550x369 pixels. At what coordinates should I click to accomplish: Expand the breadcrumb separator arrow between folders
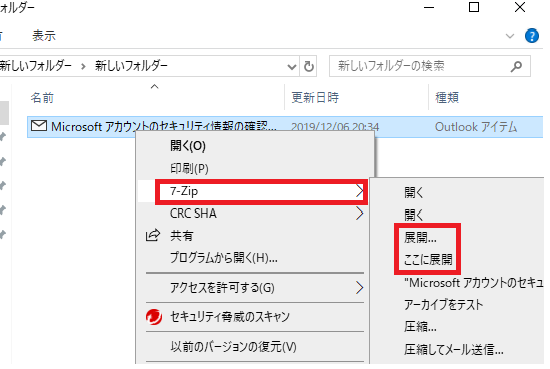(83, 66)
